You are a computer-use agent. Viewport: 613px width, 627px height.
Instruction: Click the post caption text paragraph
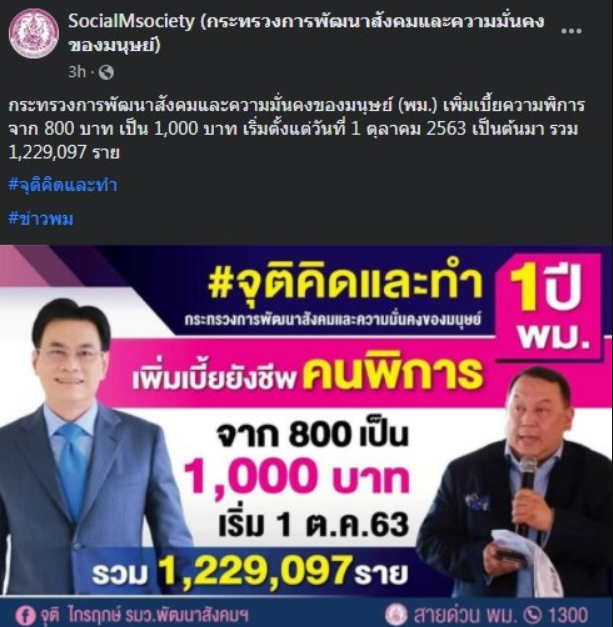[296, 129]
